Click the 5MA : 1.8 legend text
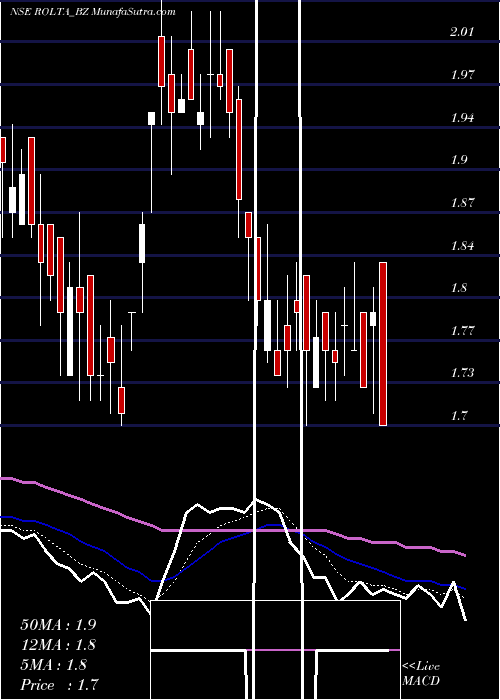The image size is (500, 700). [x=54, y=665]
